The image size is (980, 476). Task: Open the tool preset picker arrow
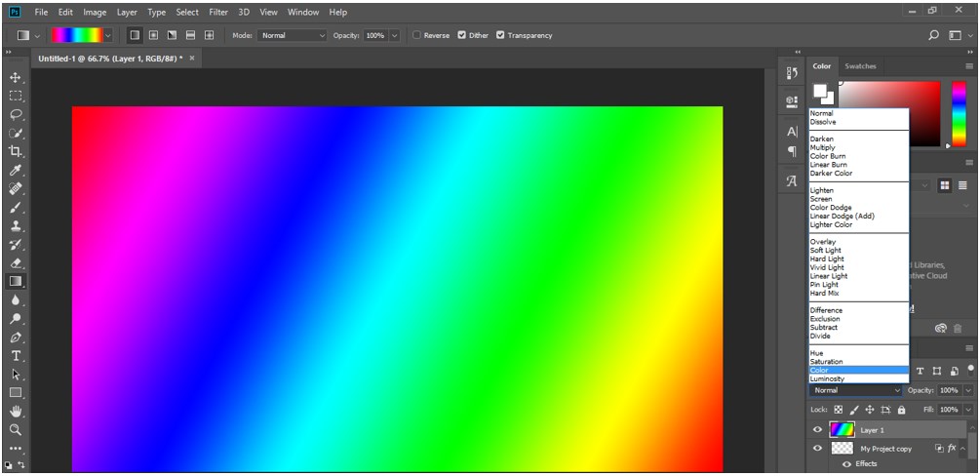(37, 36)
